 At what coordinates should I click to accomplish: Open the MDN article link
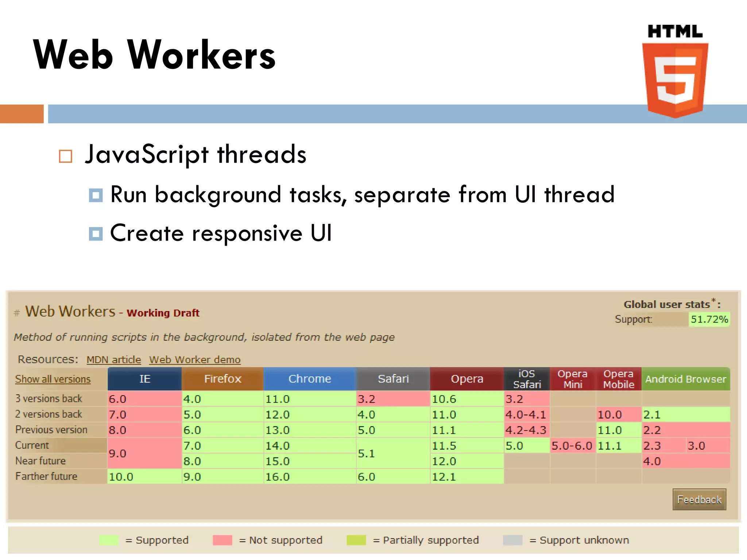[x=113, y=359]
